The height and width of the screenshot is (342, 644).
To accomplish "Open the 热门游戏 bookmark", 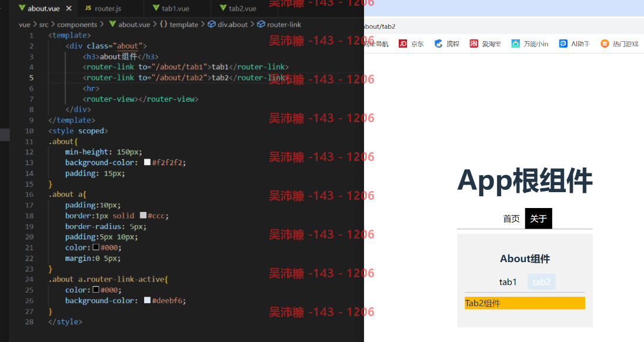I will pyautogui.click(x=619, y=43).
